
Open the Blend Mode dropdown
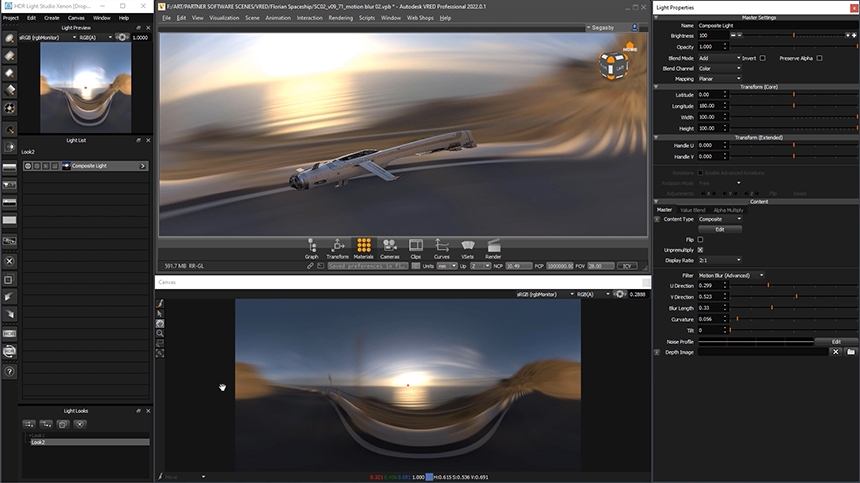(x=720, y=58)
